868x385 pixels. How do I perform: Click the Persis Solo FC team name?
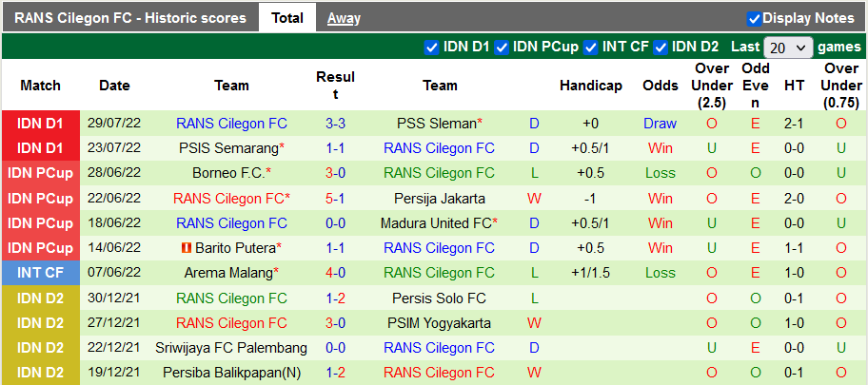(x=440, y=298)
